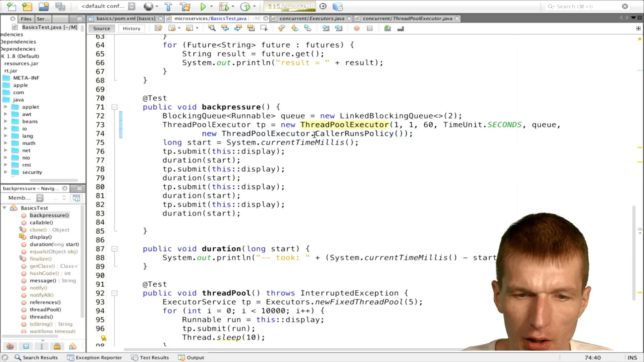Click the Last Edit location icon
This screenshot has height=362, width=644.
[158, 28]
